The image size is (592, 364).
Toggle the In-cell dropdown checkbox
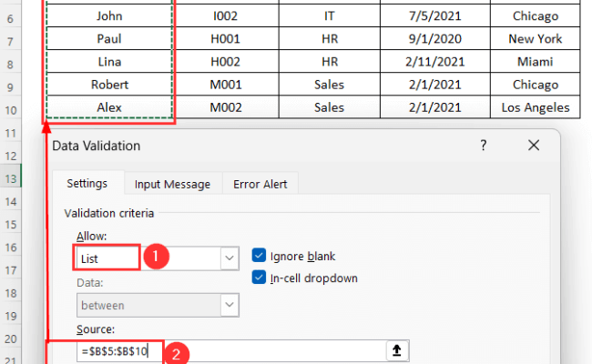259,278
